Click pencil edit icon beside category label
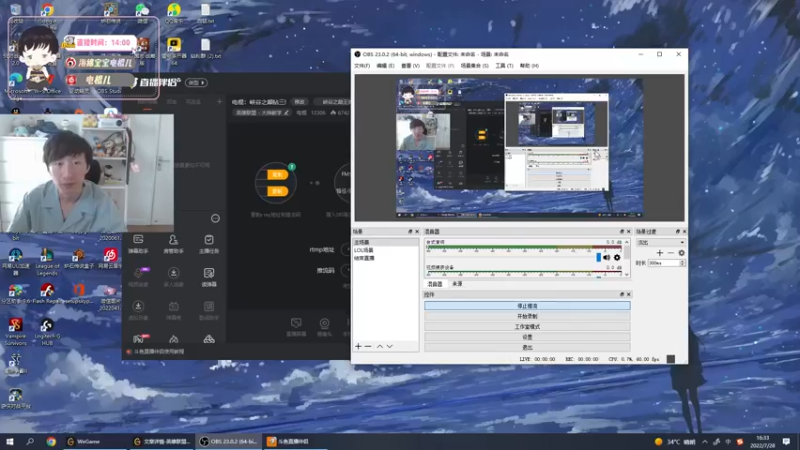Screen dimensions: 800x450 [286, 113]
